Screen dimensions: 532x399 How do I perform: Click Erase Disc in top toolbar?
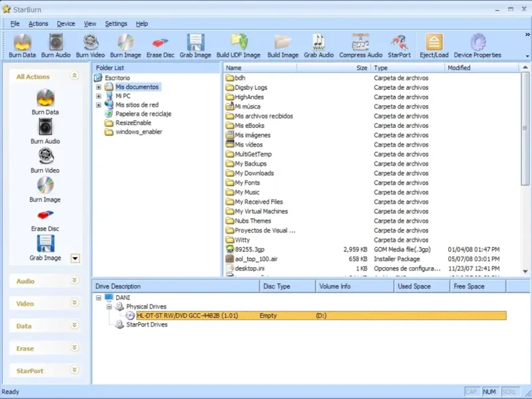(160, 46)
